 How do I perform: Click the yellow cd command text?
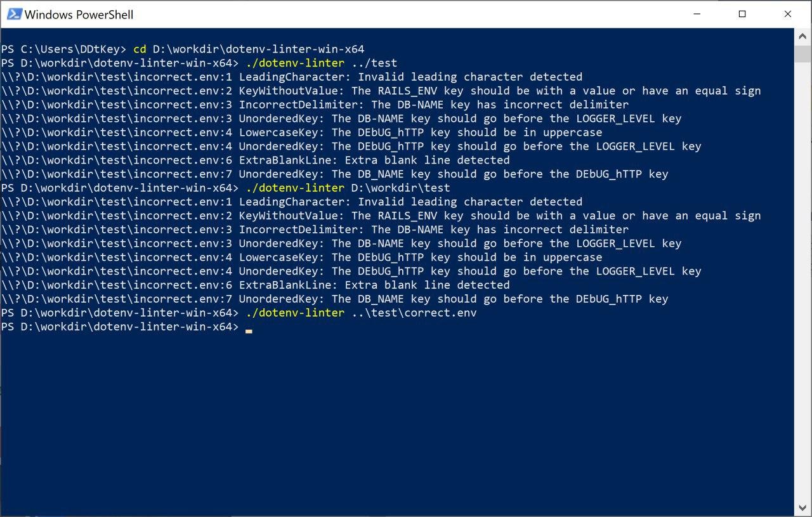click(x=141, y=49)
